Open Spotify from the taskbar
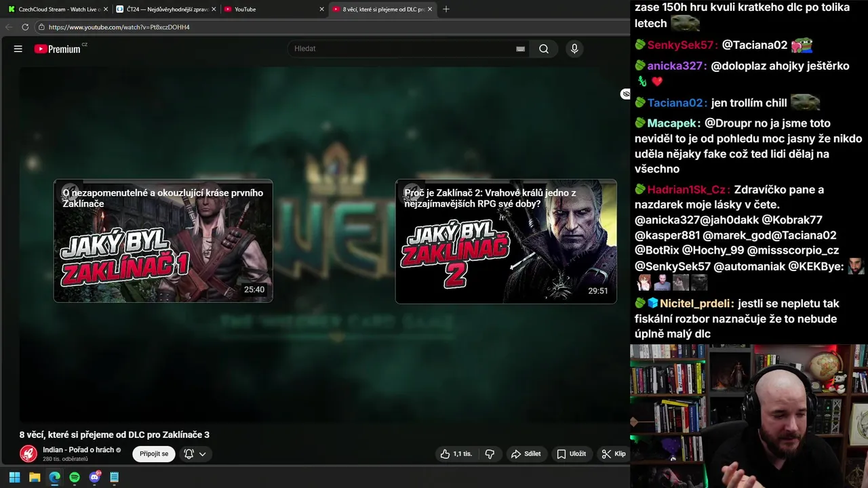 [x=75, y=477]
